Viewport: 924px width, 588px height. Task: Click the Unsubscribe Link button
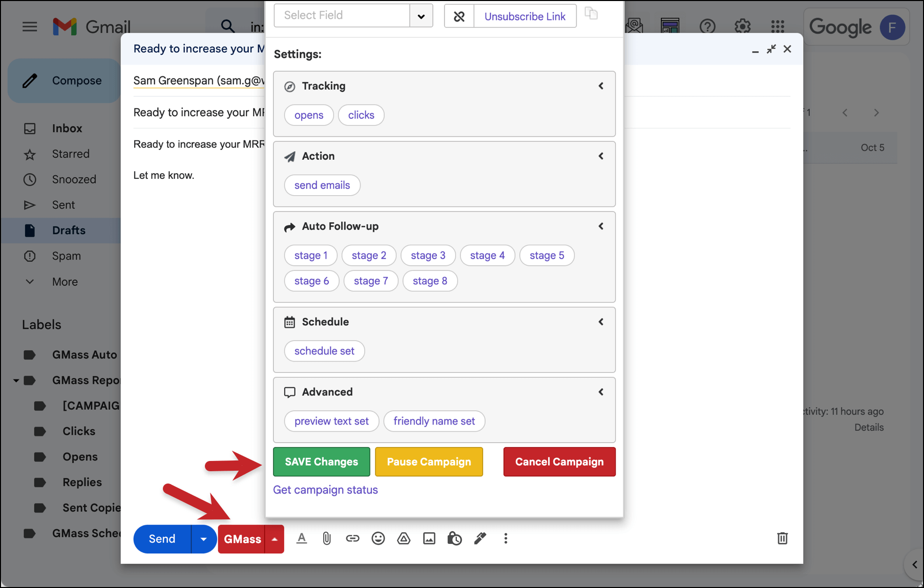click(525, 16)
